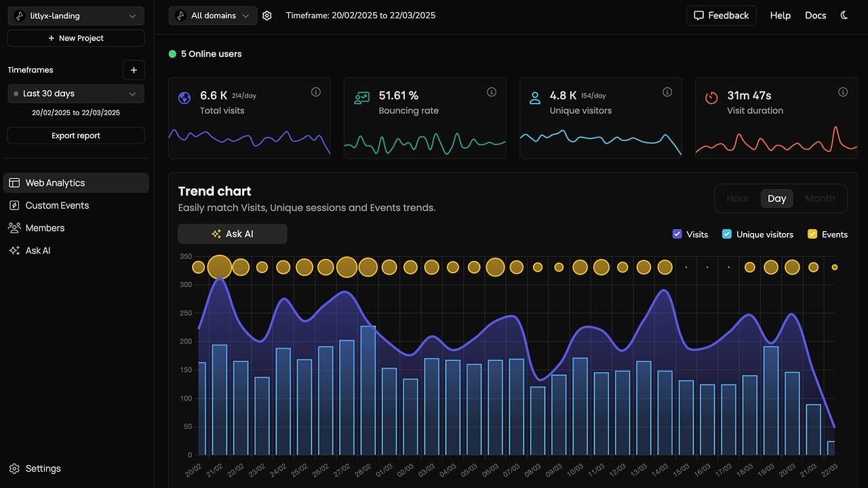Switch trend chart to Hour view
Screen dimensions: 868x488
[x=737, y=199]
